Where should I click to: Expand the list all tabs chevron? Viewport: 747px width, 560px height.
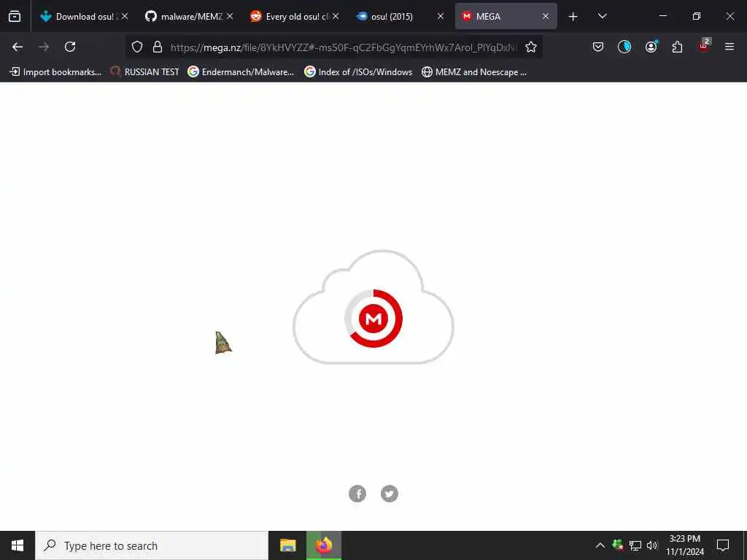click(602, 16)
